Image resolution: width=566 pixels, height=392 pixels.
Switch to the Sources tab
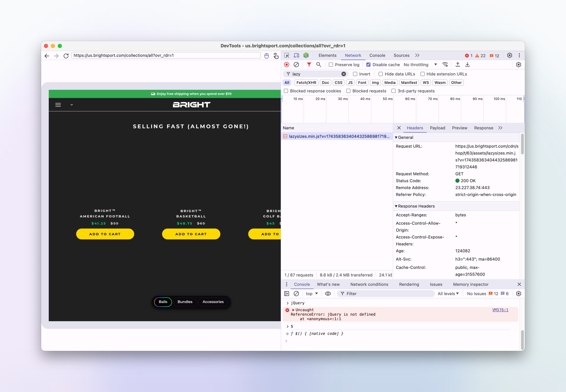pyautogui.click(x=401, y=55)
